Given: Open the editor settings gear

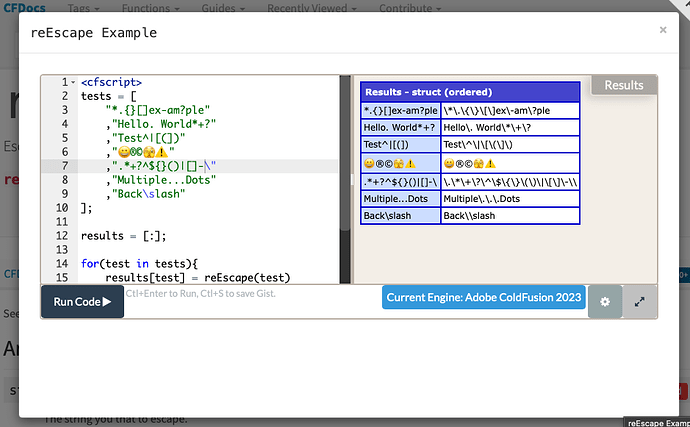Looking at the screenshot, I should tap(604, 301).
